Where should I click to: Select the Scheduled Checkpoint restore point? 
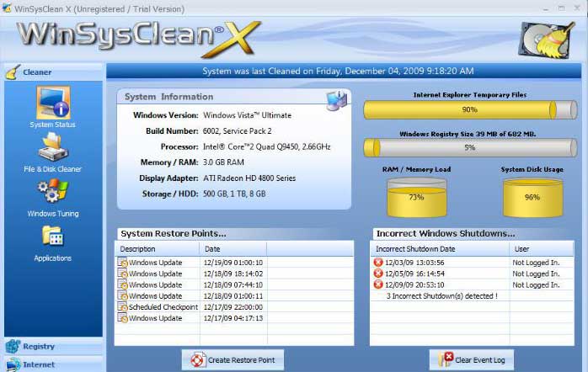pyautogui.click(x=163, y=307)
